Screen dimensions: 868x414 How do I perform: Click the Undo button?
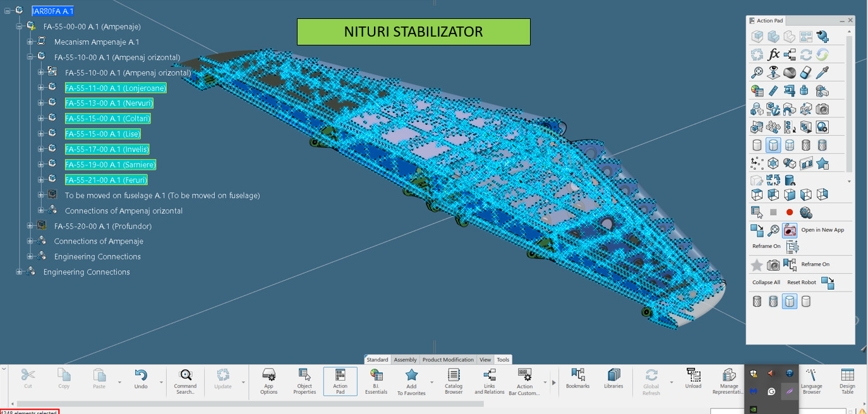tap(141, 379)
